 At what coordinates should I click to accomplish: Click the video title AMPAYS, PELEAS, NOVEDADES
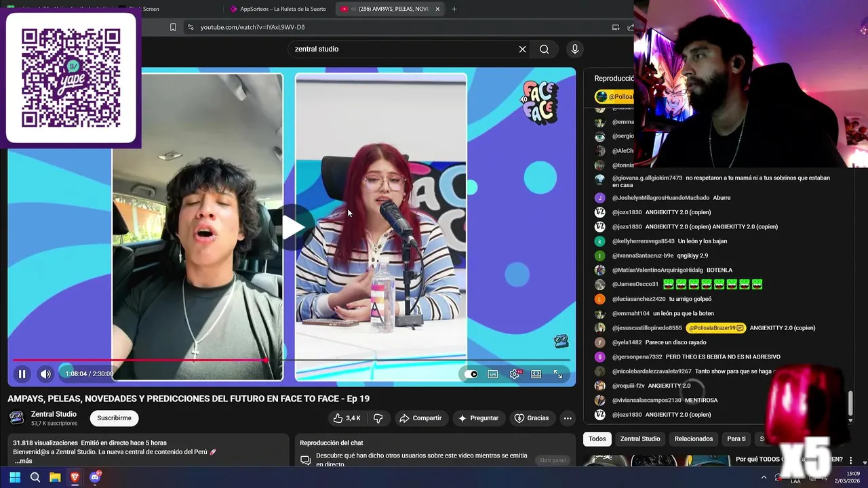189,399
